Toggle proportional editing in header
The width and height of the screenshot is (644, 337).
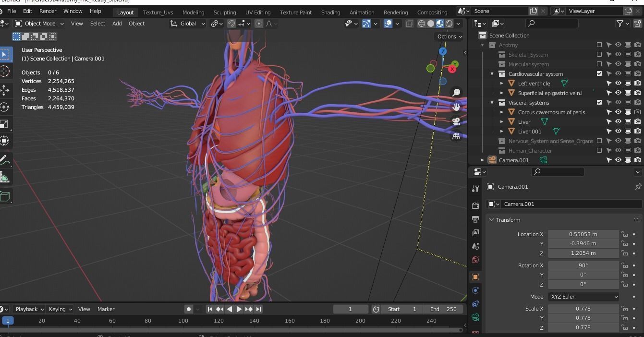point(259,24)
